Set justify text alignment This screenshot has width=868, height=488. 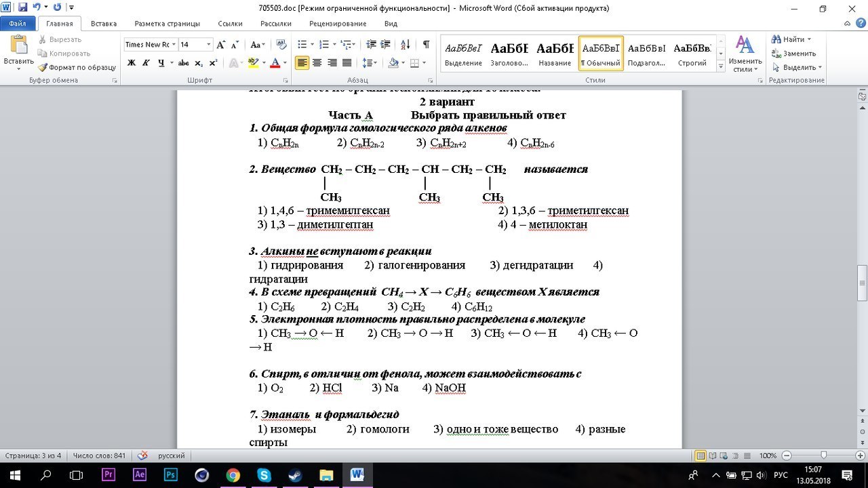pyautogui.click(x=347, y=63)
